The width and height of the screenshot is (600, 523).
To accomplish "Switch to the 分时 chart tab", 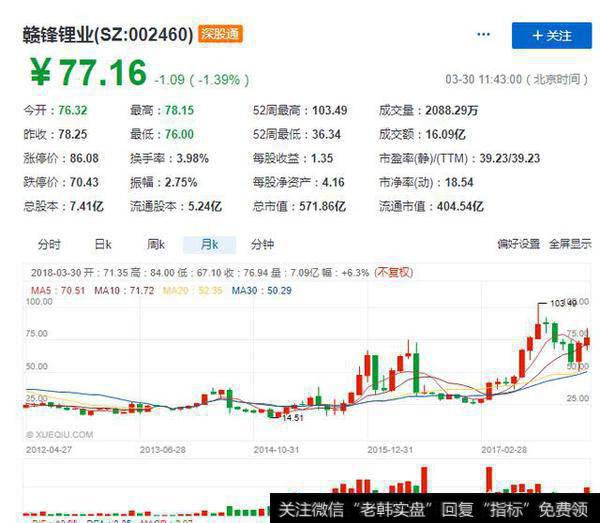I will [x=49, y=244].
